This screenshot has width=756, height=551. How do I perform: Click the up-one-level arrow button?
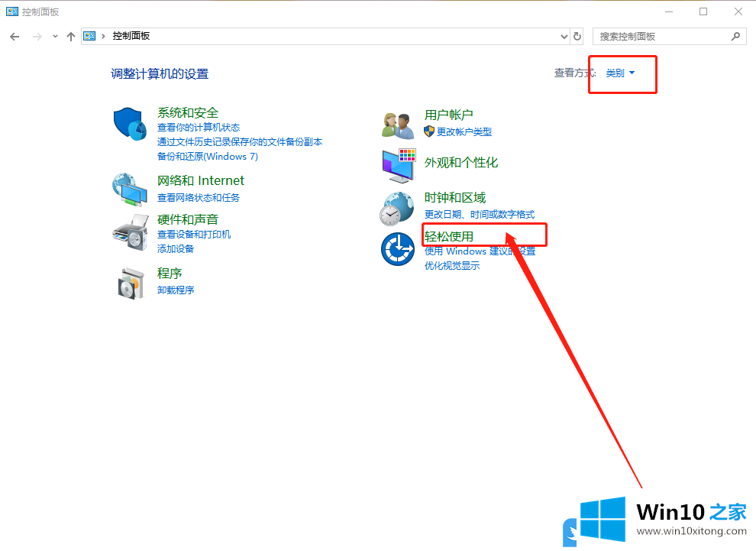coord(71,36)
